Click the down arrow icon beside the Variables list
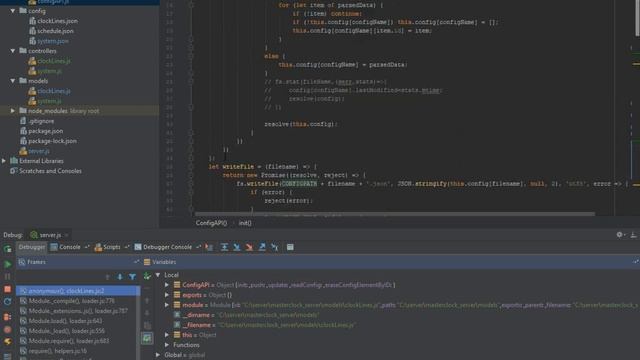Image resolution: width=640 pixels, height=360 pixels. click(147, 313)
